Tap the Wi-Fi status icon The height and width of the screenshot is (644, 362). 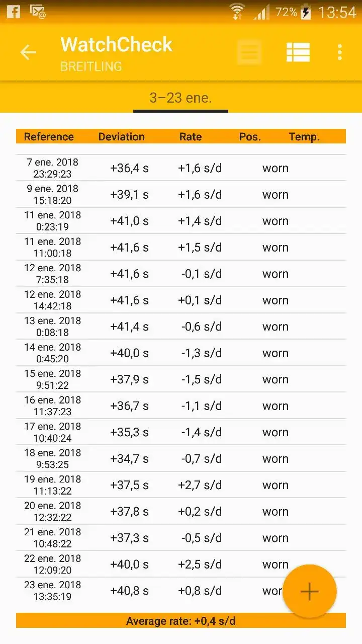coord(237,12)
